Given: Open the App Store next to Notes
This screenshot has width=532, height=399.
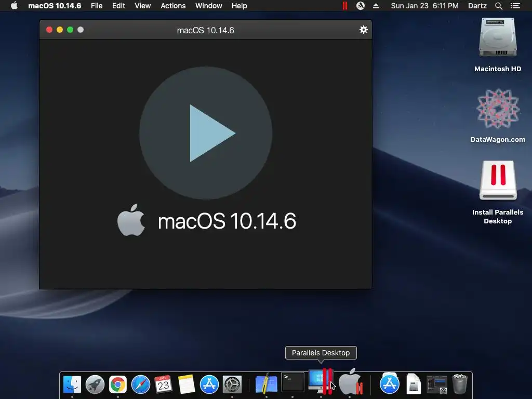Looking at the screenshot, I should [x=209, y=384].
